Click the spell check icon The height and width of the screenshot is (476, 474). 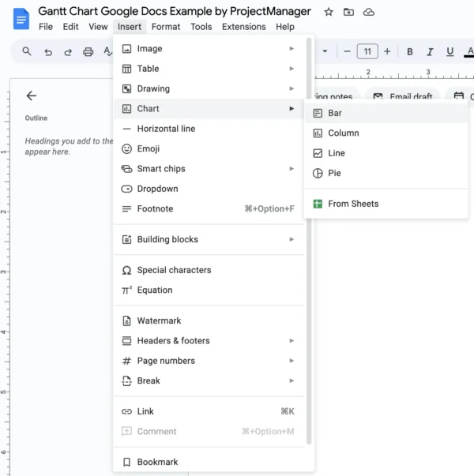coord(107,51)
